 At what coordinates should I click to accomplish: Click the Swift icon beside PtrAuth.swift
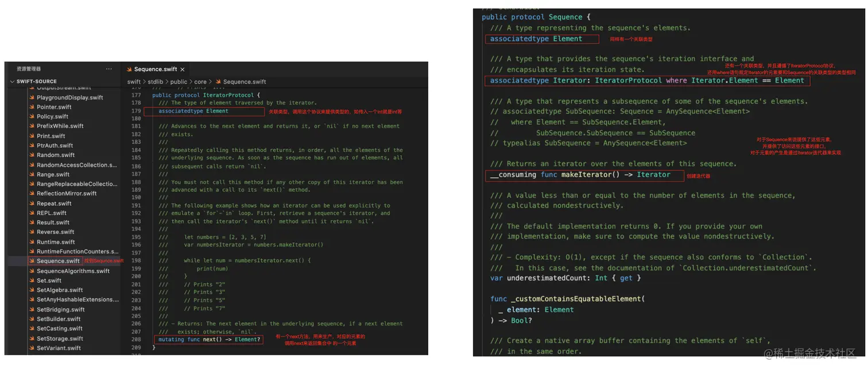32,146
